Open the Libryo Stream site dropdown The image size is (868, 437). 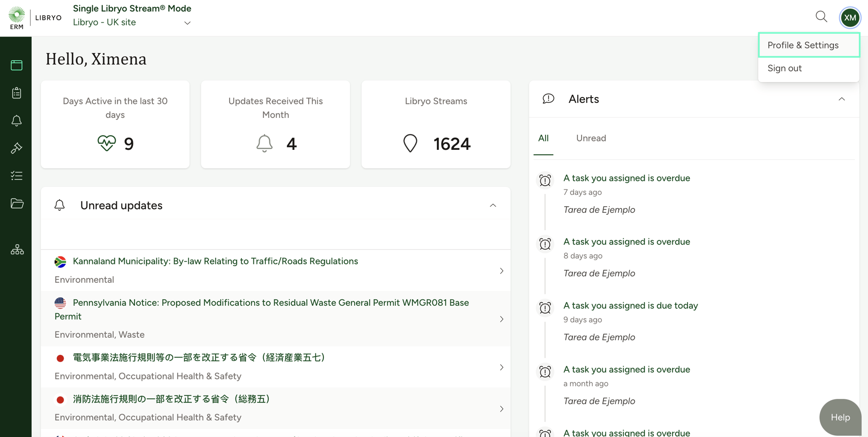coord(187,23)
